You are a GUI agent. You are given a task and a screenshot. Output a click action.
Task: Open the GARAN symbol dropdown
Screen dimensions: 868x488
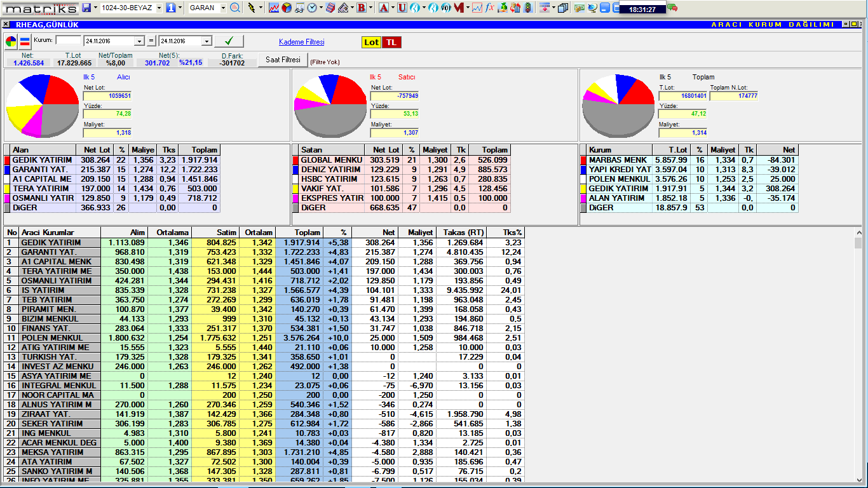pyautogui.click(x=223, y=8)
